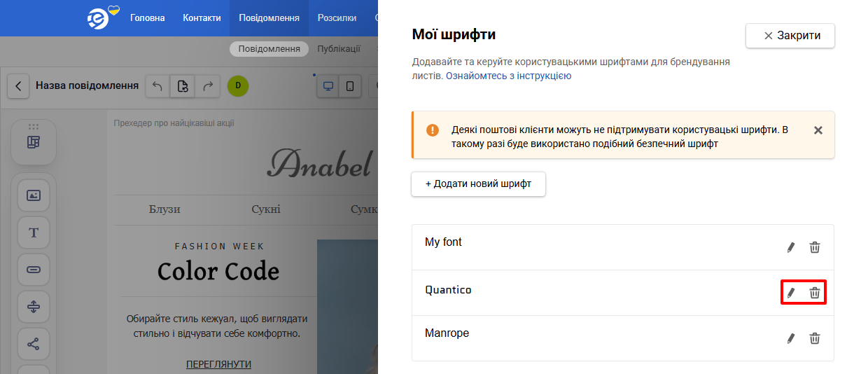
Task: Click the Anabel logo in email
Action: pos(320,165)
